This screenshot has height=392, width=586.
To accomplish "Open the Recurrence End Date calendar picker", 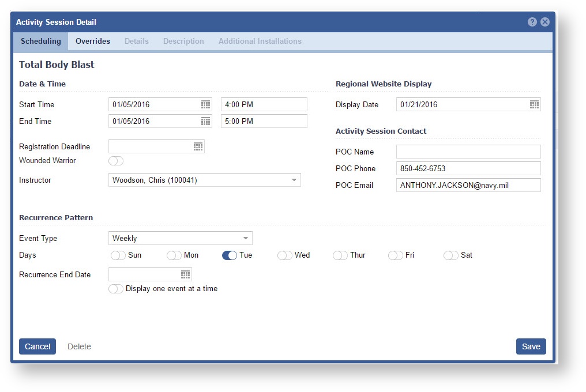I will click(x=185, y=274).
